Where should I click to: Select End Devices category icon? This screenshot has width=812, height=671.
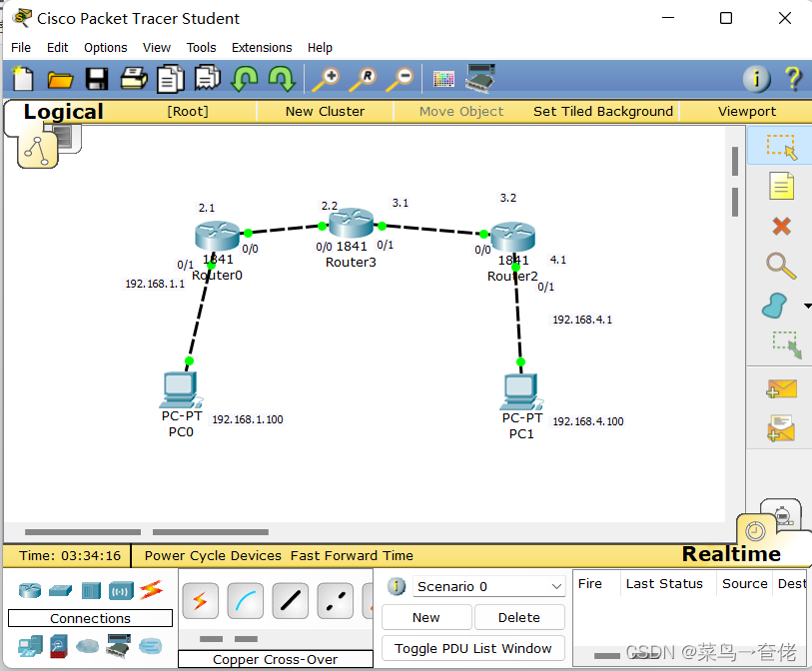point(30,646)
